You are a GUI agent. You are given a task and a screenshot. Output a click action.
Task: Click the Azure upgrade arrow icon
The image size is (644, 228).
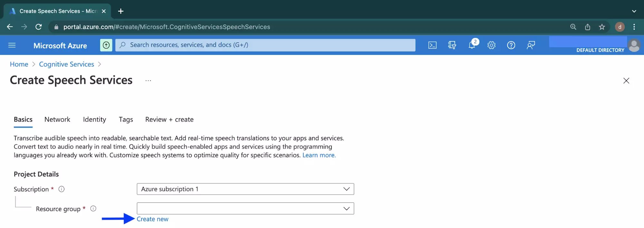coord(106,45)
